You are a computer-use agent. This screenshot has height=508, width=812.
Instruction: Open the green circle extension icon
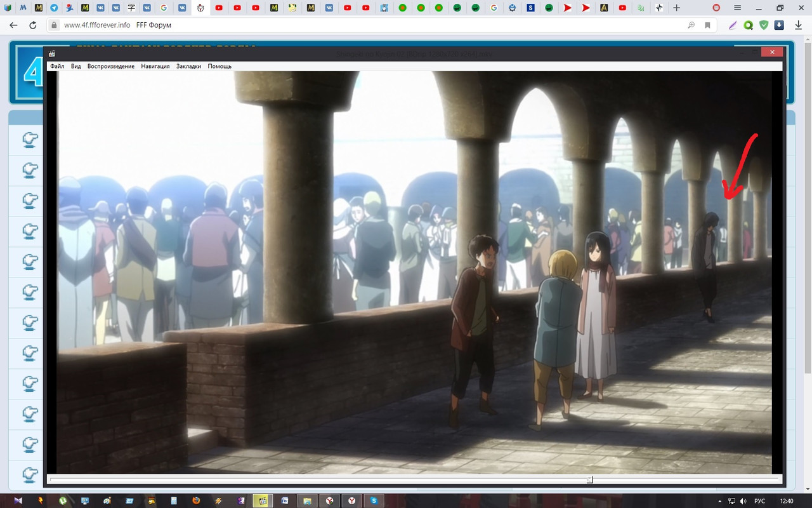coord(749,25)
